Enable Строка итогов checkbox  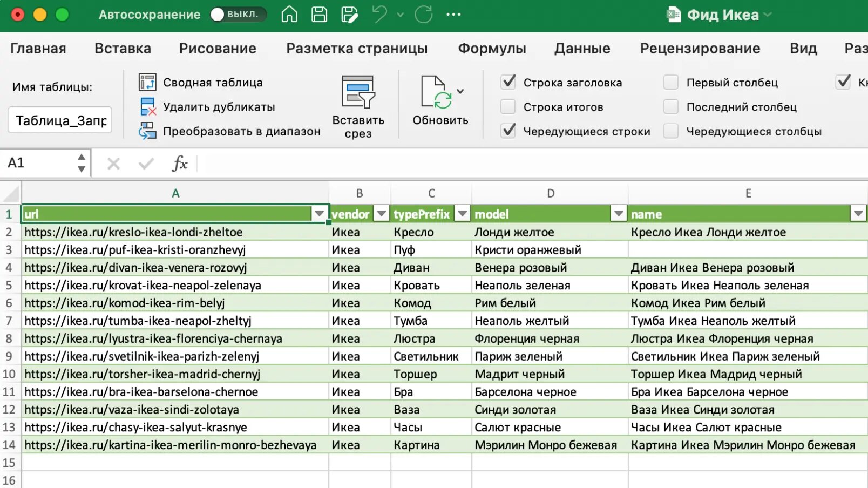pos(508,107)
